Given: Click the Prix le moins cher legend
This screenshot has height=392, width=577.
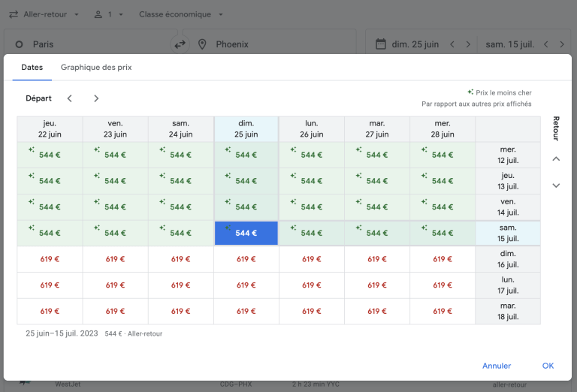Looking at the screenshot, I should tap(500, 92).
